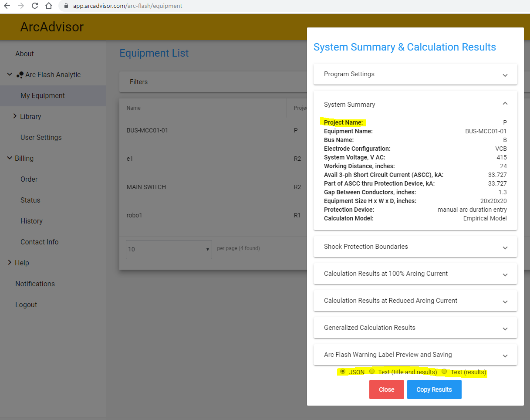Open the Order page under Billing
Image resolution: width=530 pixels, height=420 pixels.
click(x=29, y=180)
